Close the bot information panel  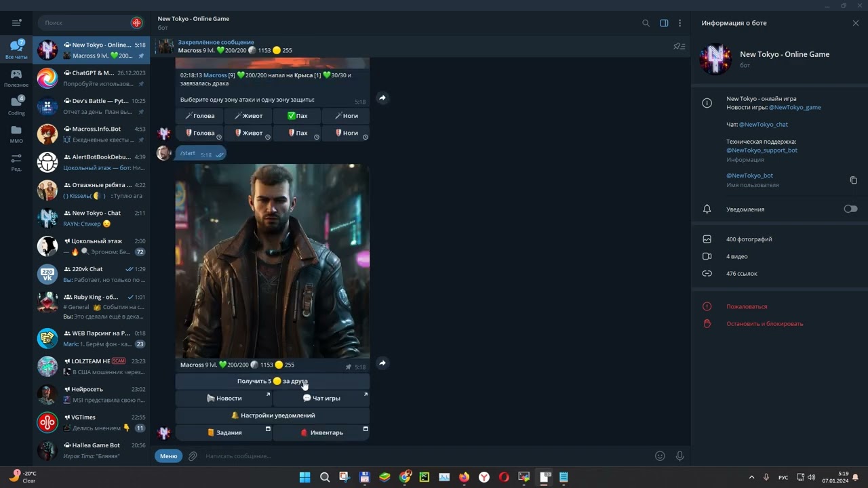click(x=856, y=23)
